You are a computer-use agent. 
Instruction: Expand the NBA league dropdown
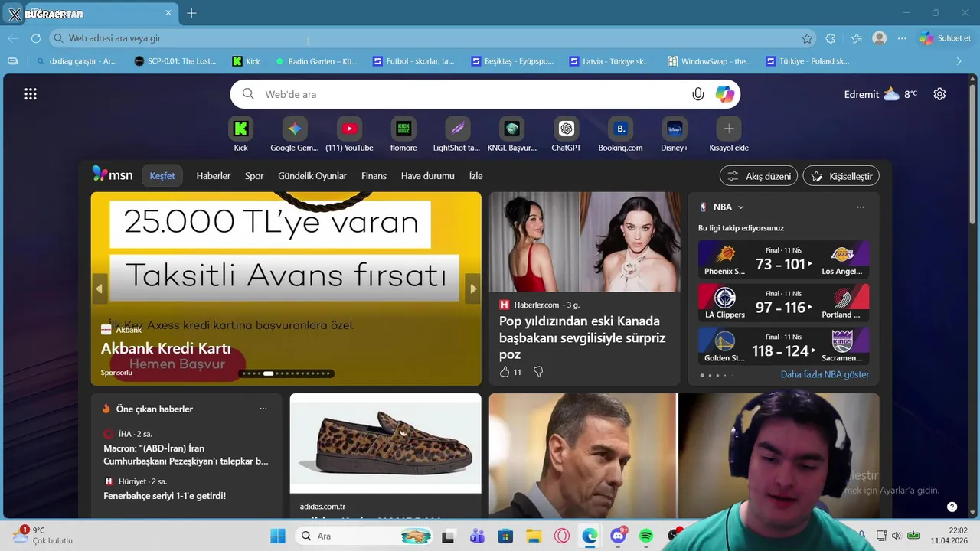point(740,207)
